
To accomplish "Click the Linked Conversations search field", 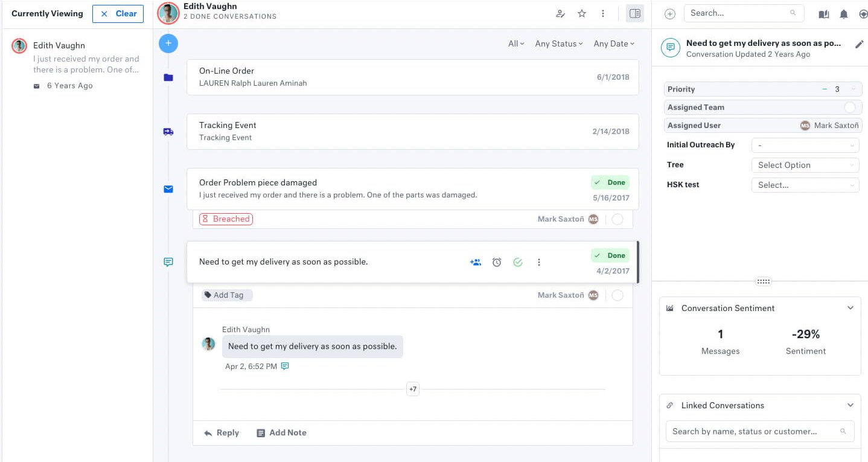I will [x=760, y=431].
